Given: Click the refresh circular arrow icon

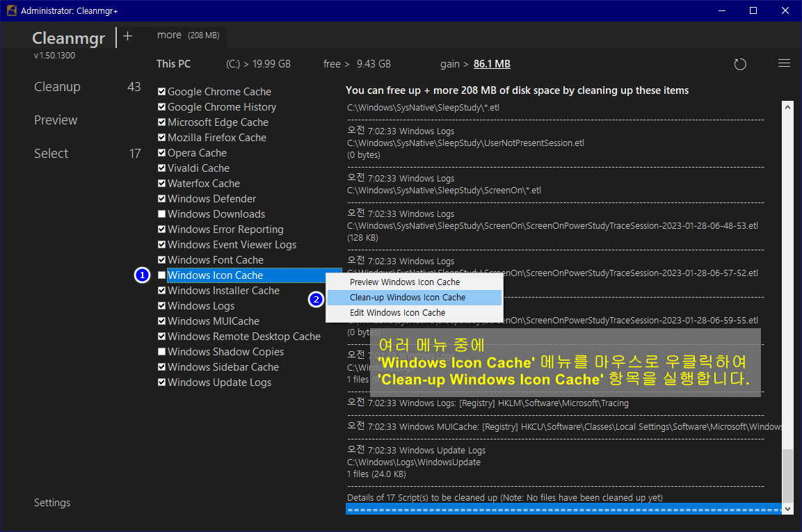Looking at the screenshot, I should pyautogui.click(x=740, y=65).
